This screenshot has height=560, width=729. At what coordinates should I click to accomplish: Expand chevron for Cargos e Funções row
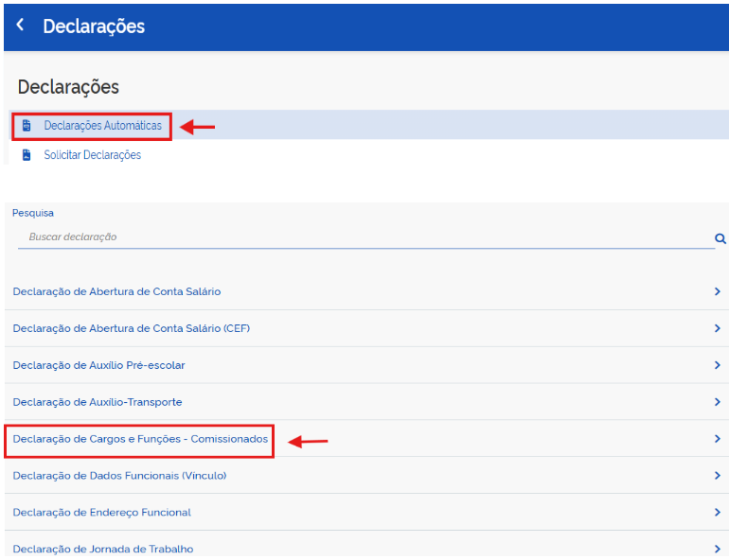718,439
